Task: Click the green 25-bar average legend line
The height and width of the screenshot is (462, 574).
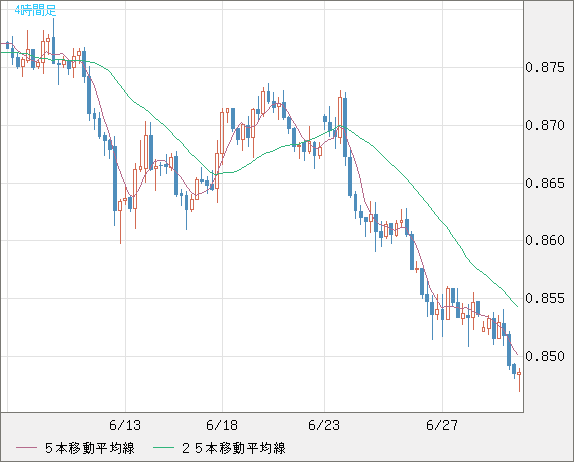Action: point(163,448)
